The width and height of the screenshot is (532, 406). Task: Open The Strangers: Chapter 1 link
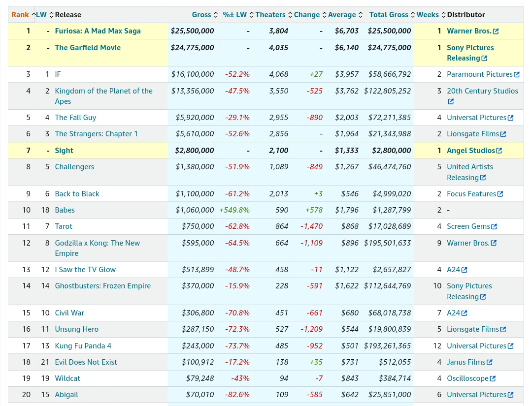pos(97,134)
